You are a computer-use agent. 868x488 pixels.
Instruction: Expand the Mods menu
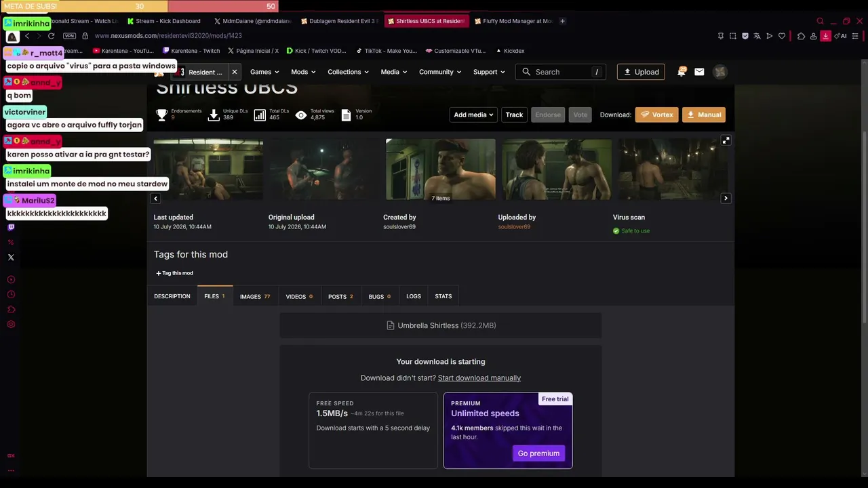coord(303,72)
